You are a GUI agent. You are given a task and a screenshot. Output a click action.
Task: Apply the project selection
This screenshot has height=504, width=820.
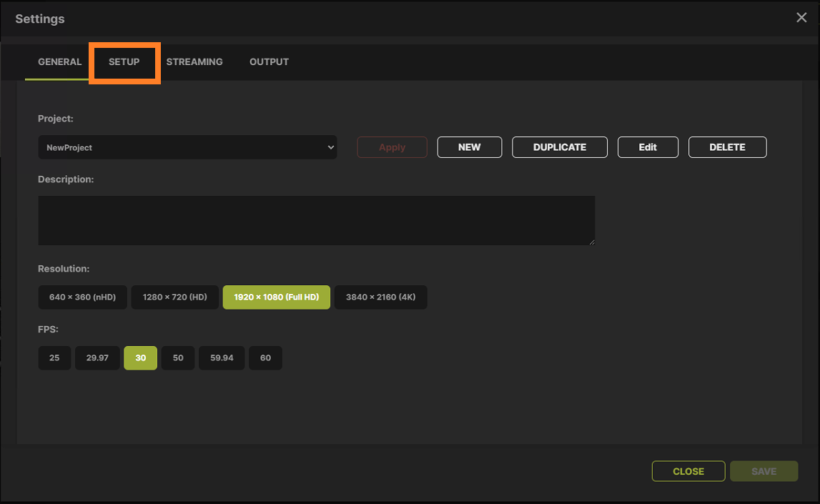pyautogui.click(x=392, y=147)
